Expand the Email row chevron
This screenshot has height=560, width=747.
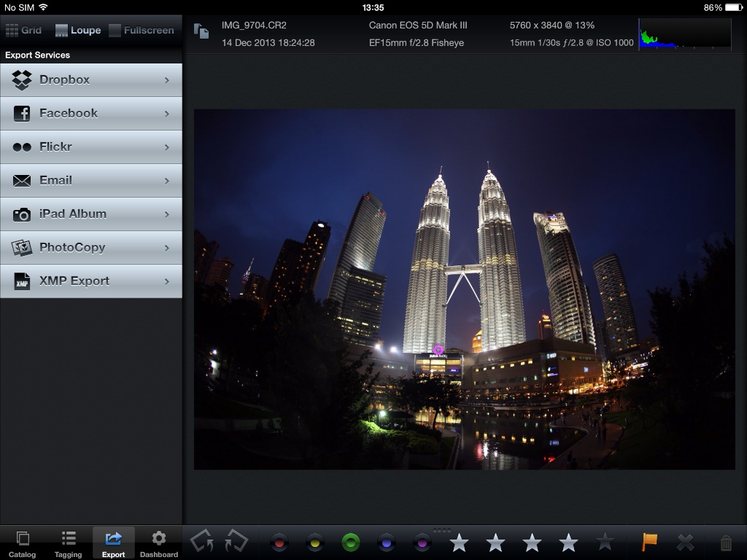167,181
